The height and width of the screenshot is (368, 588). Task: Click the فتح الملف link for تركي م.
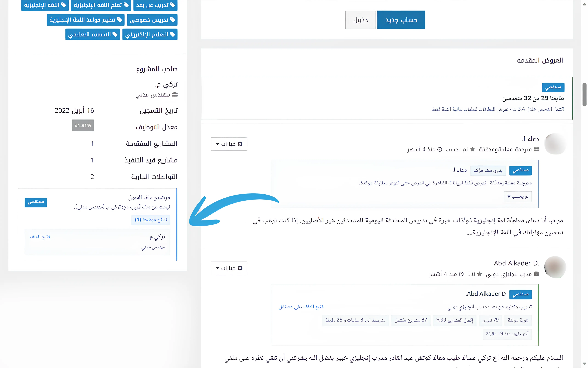40,237
